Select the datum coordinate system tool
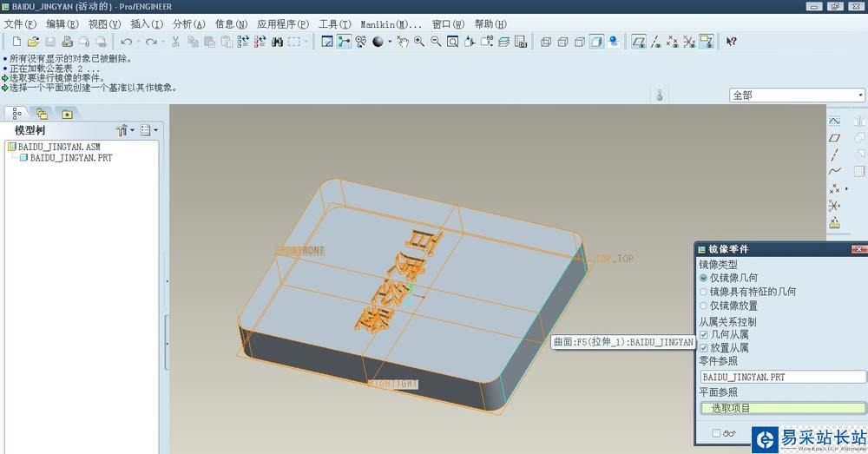This screenshot has height=454, width=868. tap(835, 206)
